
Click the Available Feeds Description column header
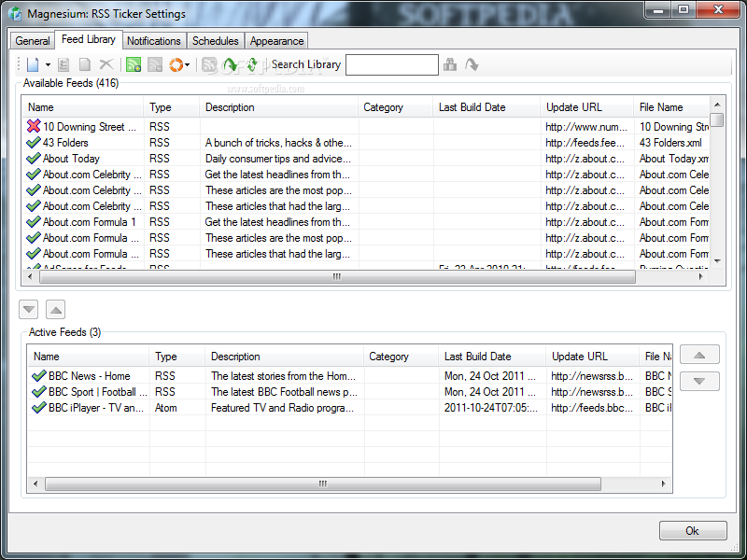pyautogui.click(x=278, y=107)
